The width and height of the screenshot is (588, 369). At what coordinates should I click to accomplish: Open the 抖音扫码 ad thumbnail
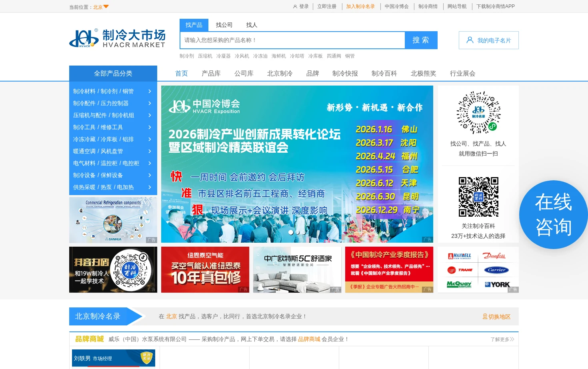(x=113, y=270)
